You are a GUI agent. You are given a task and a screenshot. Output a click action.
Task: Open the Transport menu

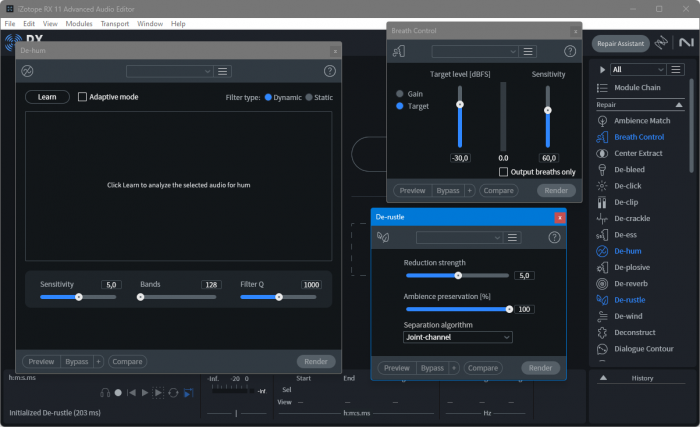(x=115, y=23)
